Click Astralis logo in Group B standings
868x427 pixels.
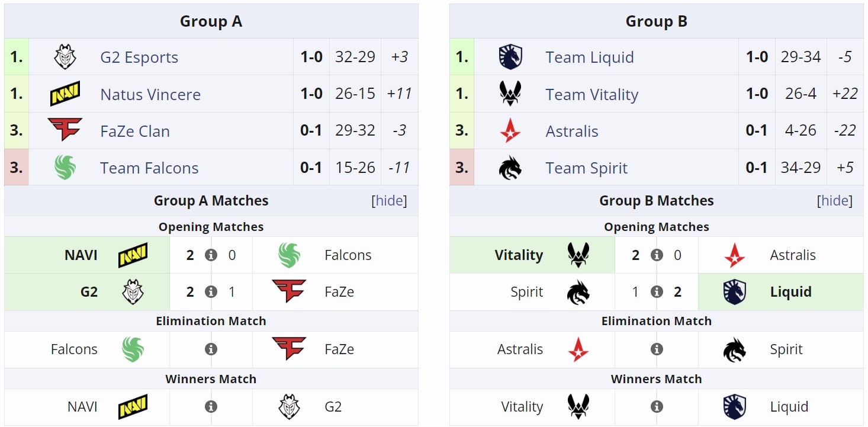pyautogui.click(x=510, y=131)
